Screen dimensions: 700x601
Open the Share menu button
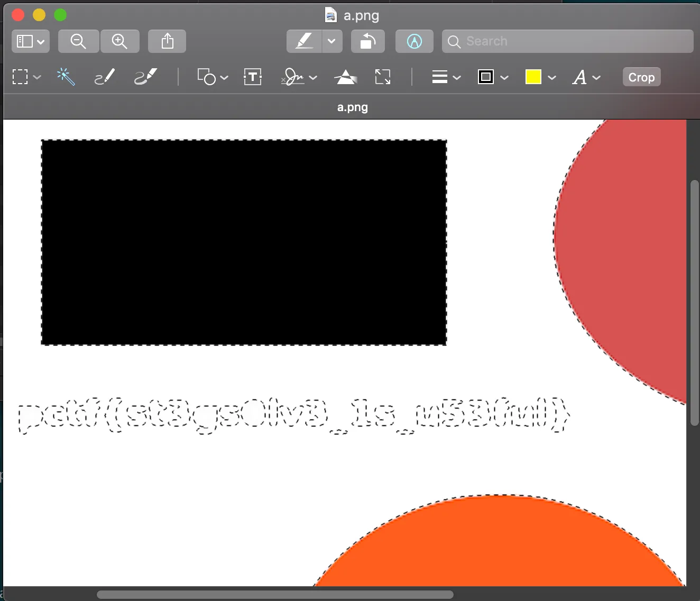(x=167, y=41)
